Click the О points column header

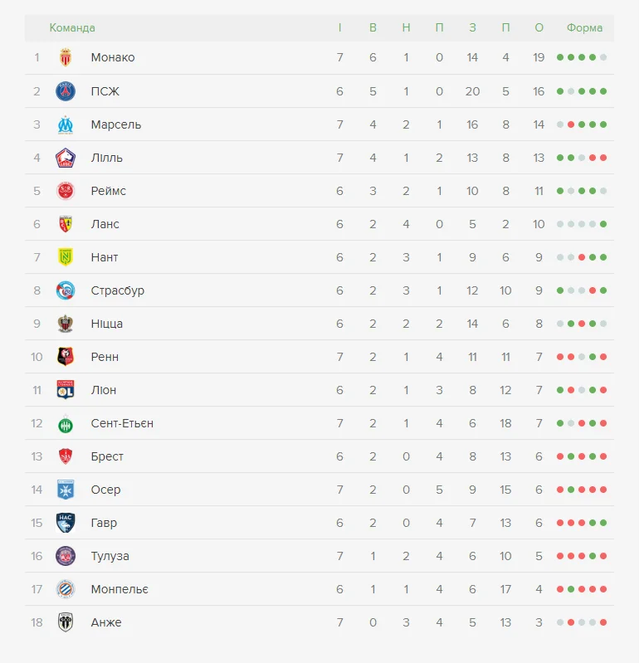tap(539, 27)
